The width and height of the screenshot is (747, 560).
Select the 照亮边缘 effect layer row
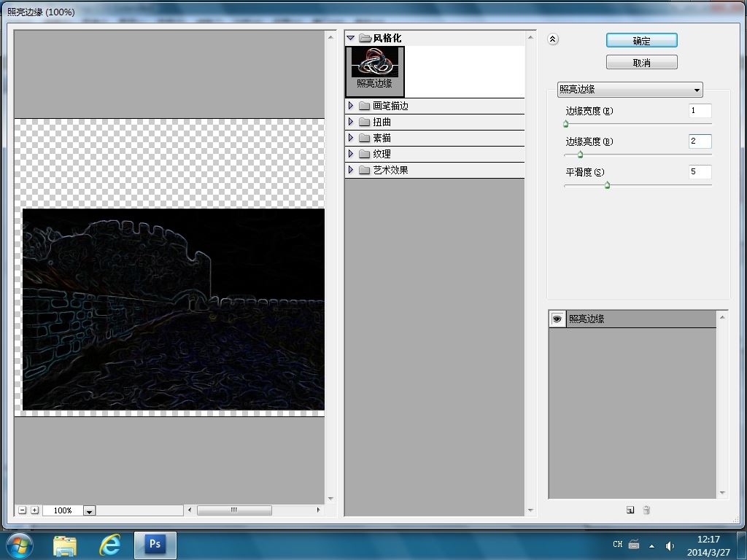632,319
